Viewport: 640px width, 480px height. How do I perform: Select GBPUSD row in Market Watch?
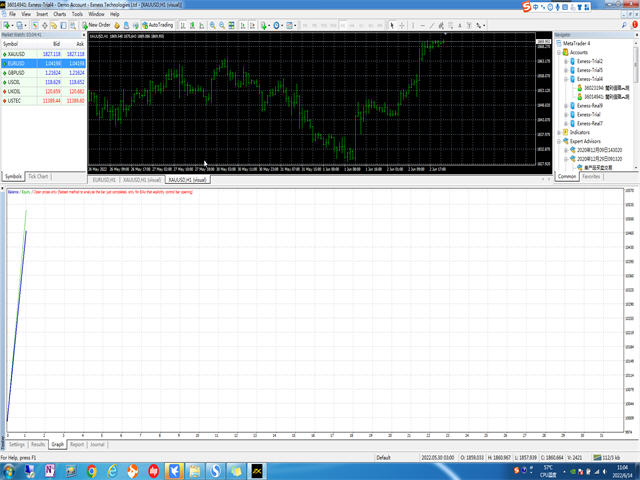(x=43, y=73)
